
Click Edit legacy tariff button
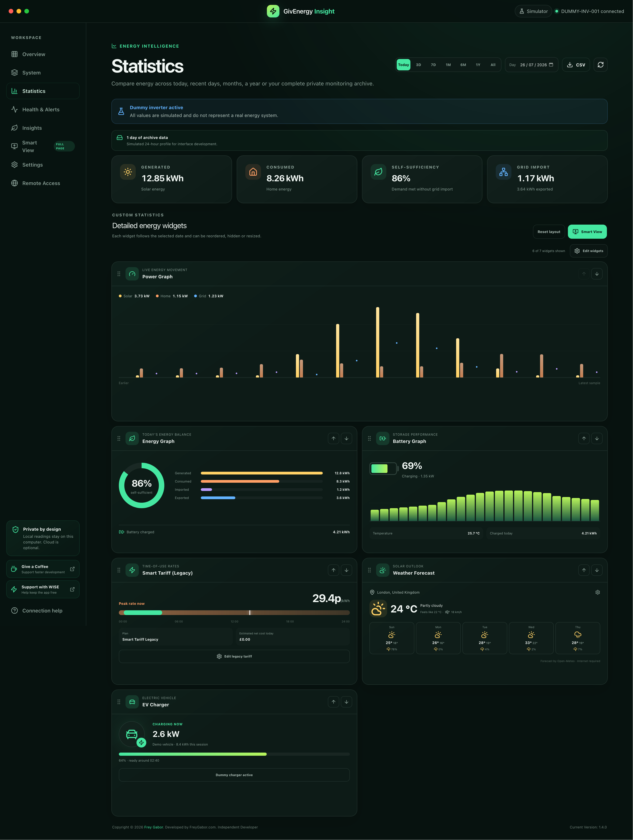point(234,657)
